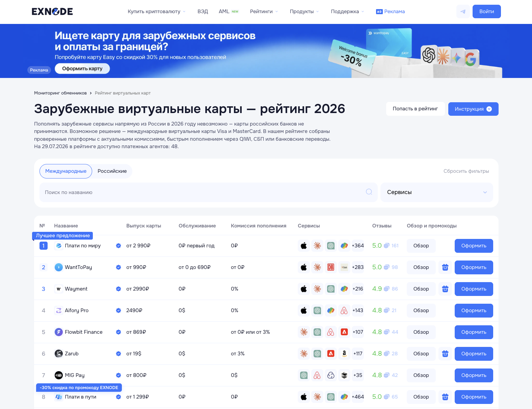The height and width of the screenshot is (409, 532).
Task: Click ChatGPT service icon in Плати по миру row
Action: pos(331,246)
